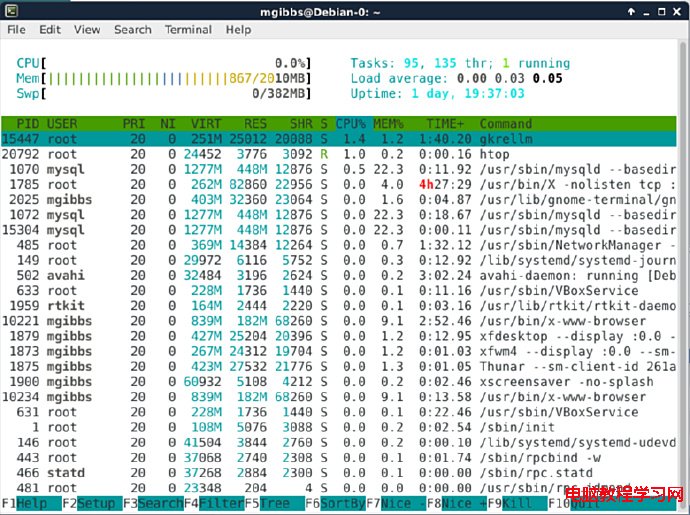
Task: Click the F9 Kill button
Action: [518, 503]
